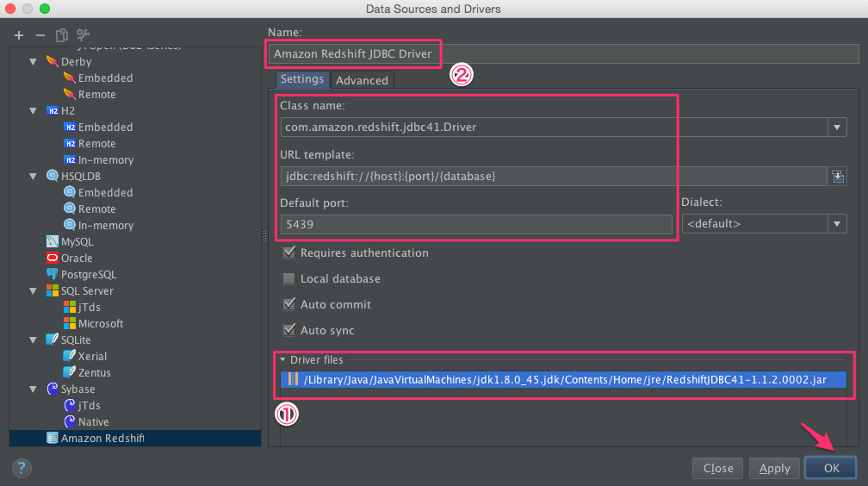The image size is (868, 486).
Task: Click the Name input field
Action: 563,53
